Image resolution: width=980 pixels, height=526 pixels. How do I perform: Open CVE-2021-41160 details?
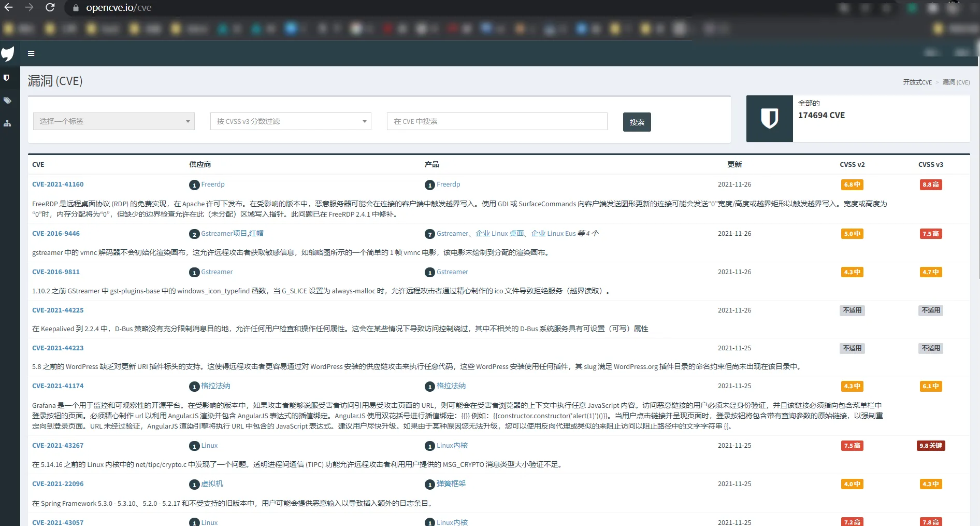[57, 184]
